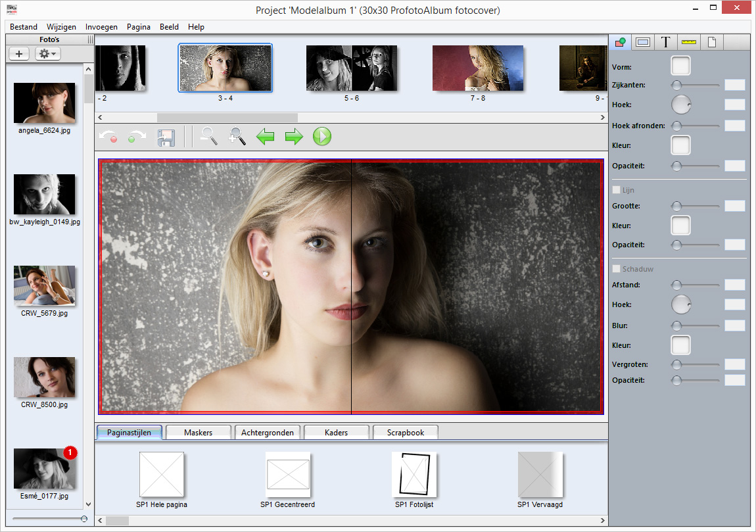Click the Vergroten slider
This screenshot has height=532, width=756.
pos(696,364)
